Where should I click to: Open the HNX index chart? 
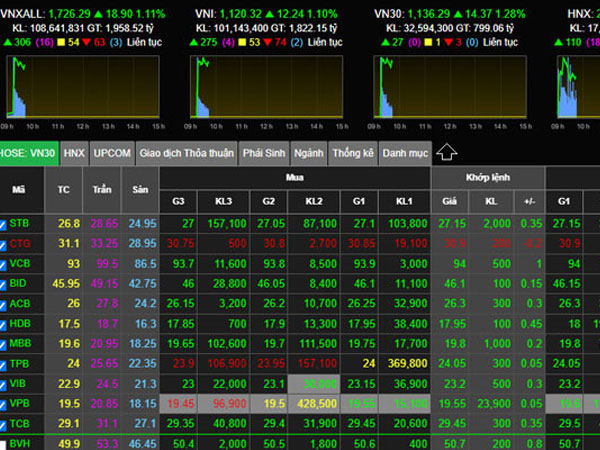[578, 87]
